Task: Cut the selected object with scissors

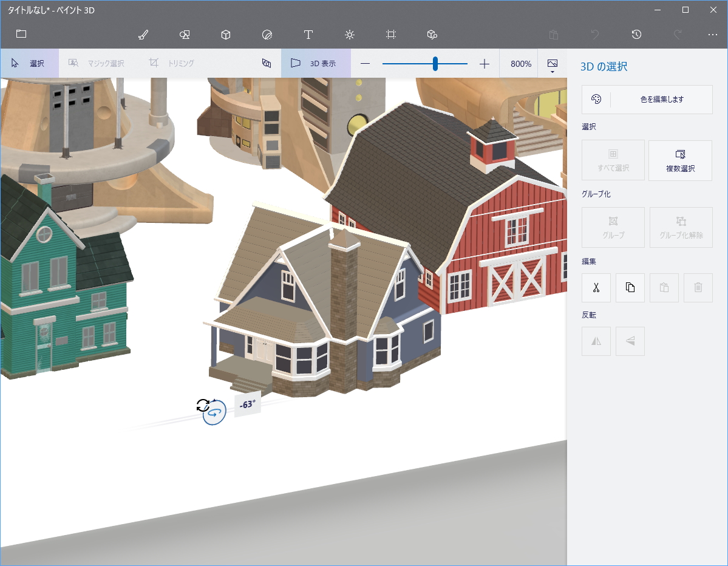Action: (x=596, y=288)
